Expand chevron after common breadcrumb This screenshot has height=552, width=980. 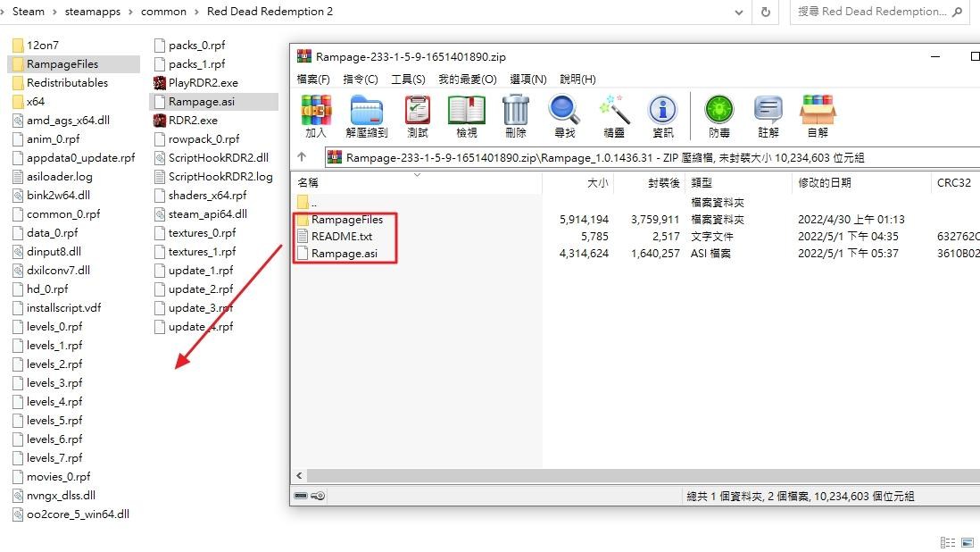click(196, 12)
